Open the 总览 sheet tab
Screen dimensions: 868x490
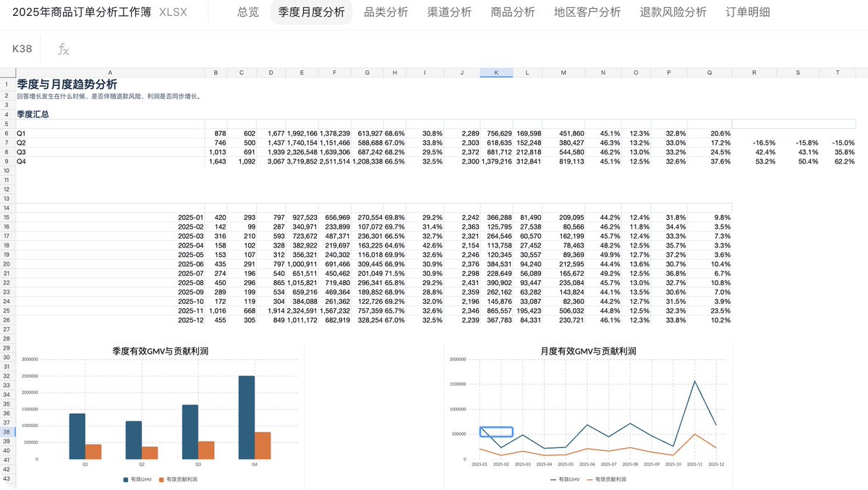[x=248, y=12]
